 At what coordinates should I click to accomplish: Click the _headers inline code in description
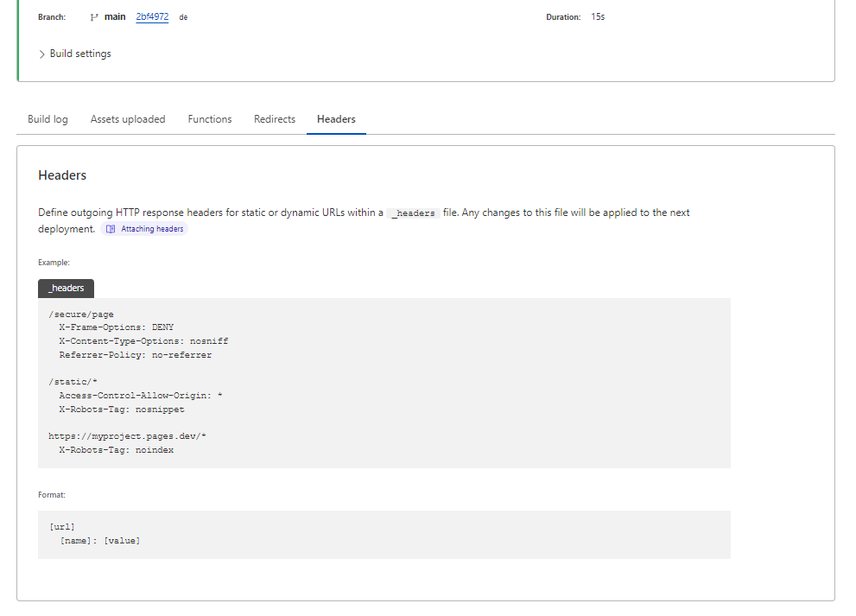pyautogui.click(x=413, y=212)
